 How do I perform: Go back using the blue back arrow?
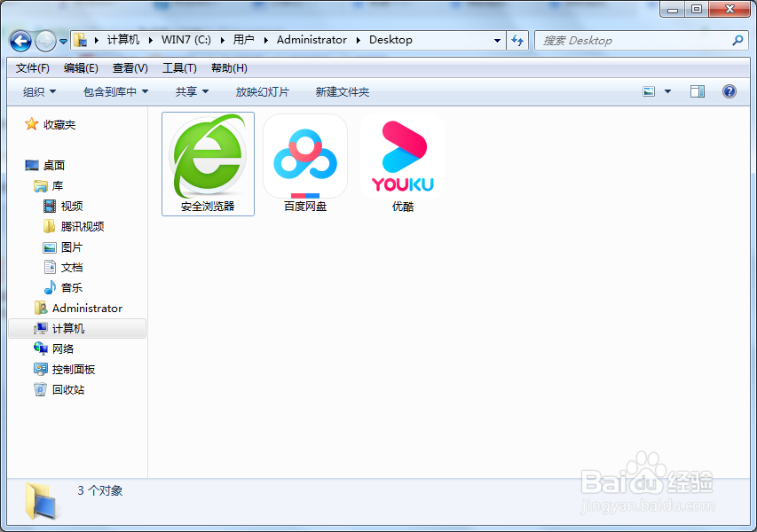coord(20,41)
